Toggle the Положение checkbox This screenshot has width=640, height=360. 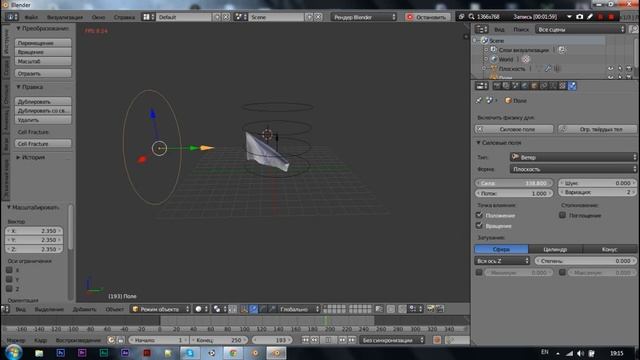tap(479, 215)
